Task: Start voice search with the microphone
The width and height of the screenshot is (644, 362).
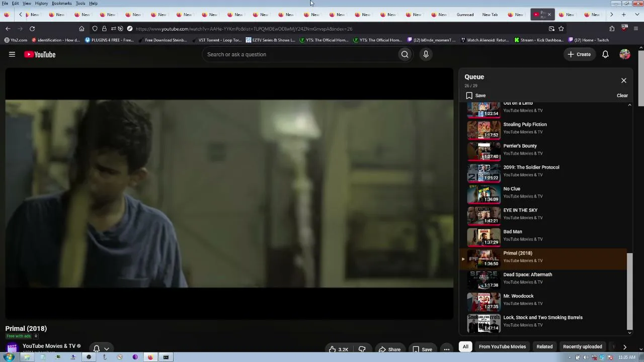Action: click(x=426, y=54)
